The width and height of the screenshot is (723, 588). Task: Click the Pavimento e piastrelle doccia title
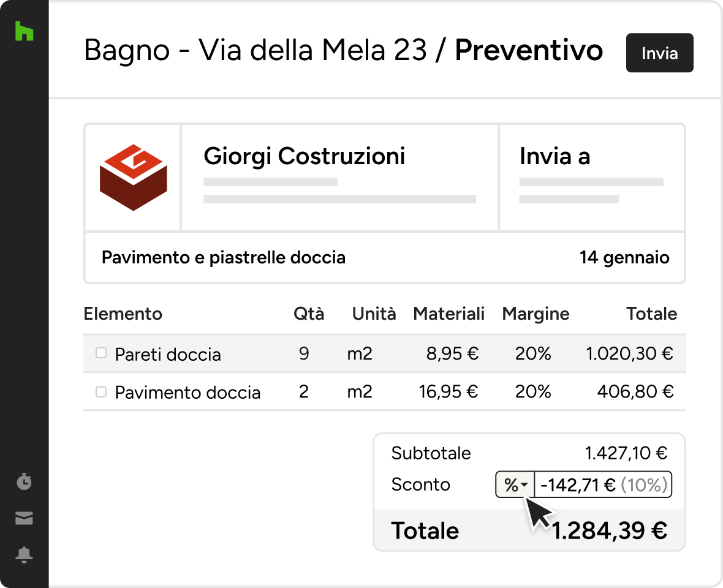point(224,257)
